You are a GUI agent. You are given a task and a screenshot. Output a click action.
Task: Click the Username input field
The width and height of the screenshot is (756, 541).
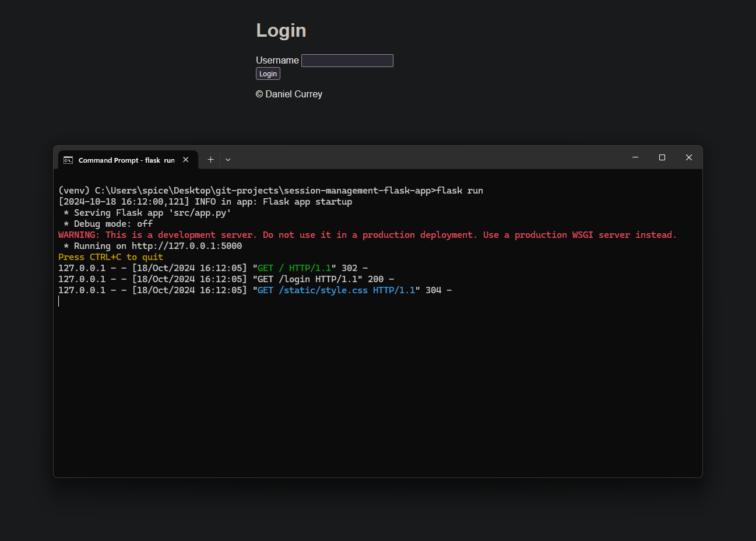347,61
